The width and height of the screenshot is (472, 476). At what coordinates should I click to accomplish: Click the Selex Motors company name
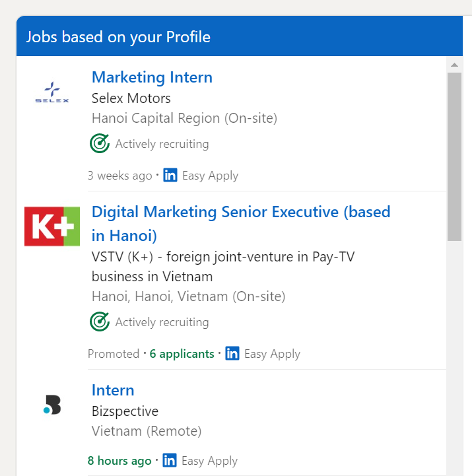pos(131,98)
